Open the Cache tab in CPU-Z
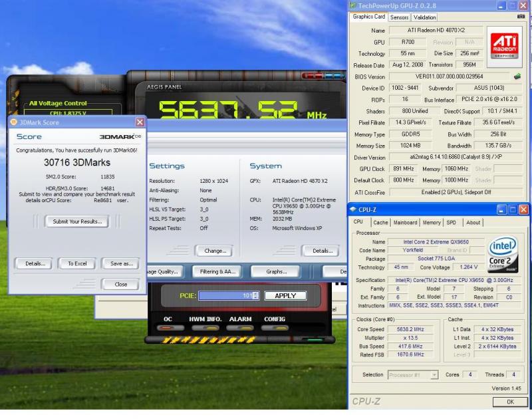Image resolution: width=532 pixels, height=419 pixels. tap(380, 223)
